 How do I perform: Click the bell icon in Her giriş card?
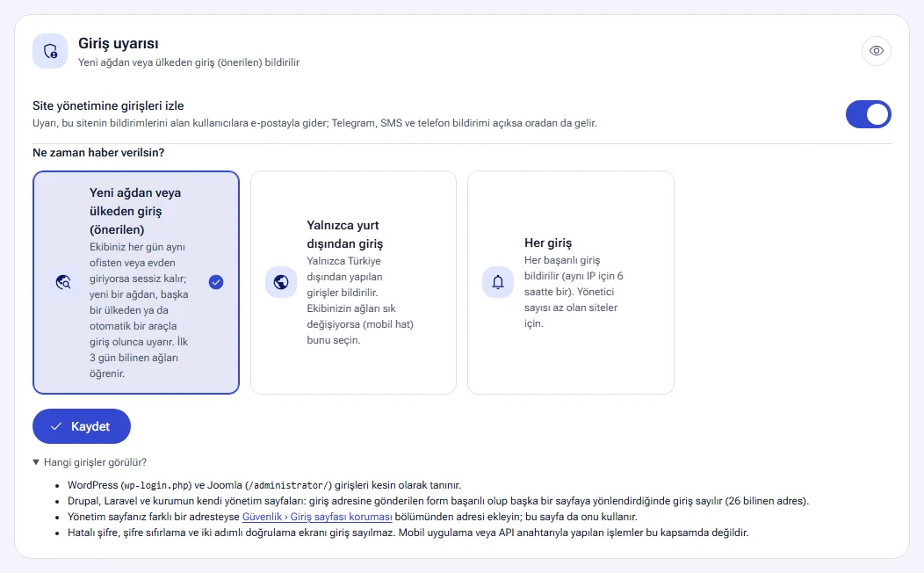[498, 282]
